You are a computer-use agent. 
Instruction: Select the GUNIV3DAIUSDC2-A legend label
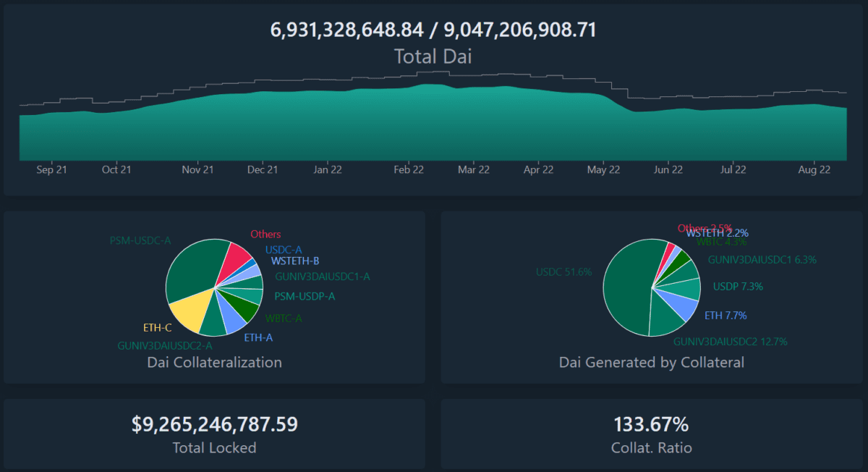[165, 346]
